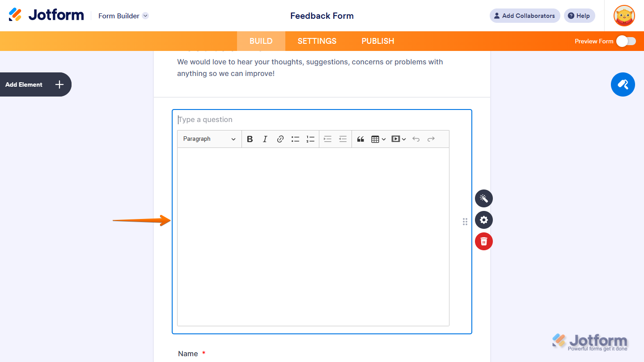Switch to the SETTINGS tab

coord(317,41)
